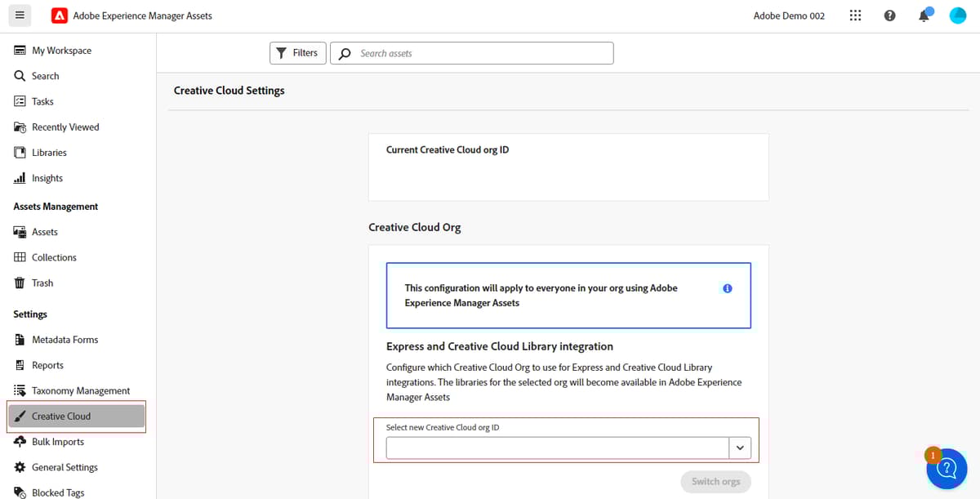Open the Select new Creative Cloud org ID dropdown
Screen dimensions: 980x499
coord(740,448)
